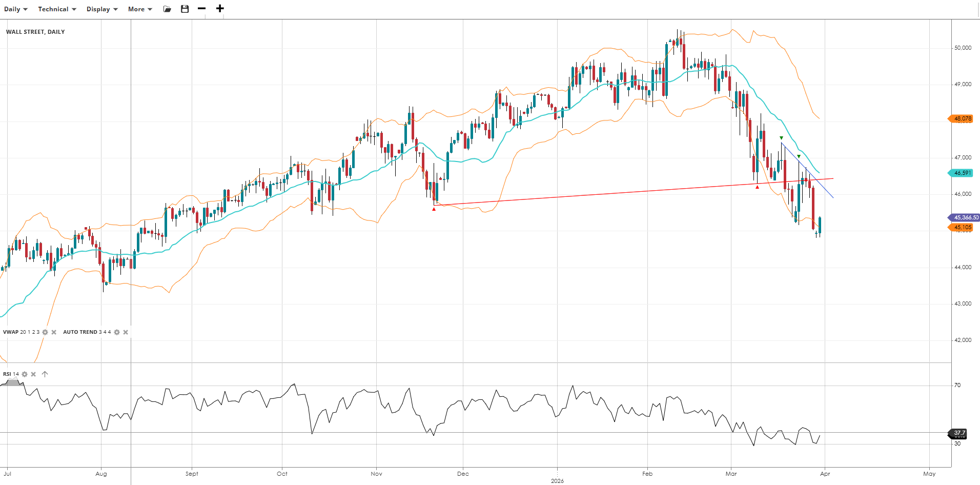
Task: Remove the RSI indicator panel
Action: 33,374
